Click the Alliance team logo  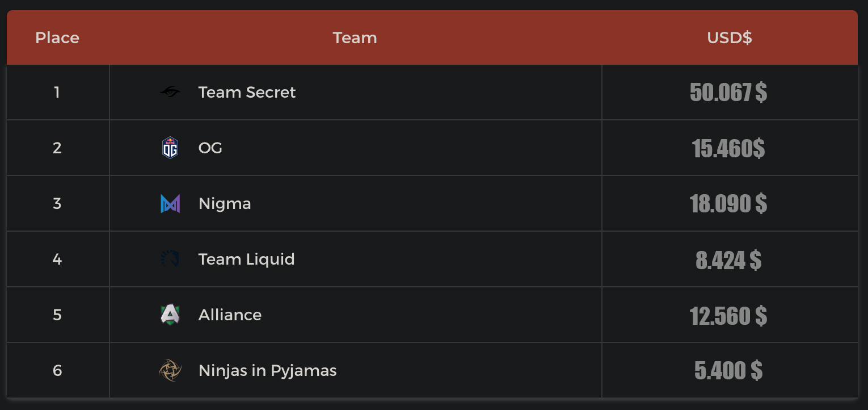click(170, 315)
